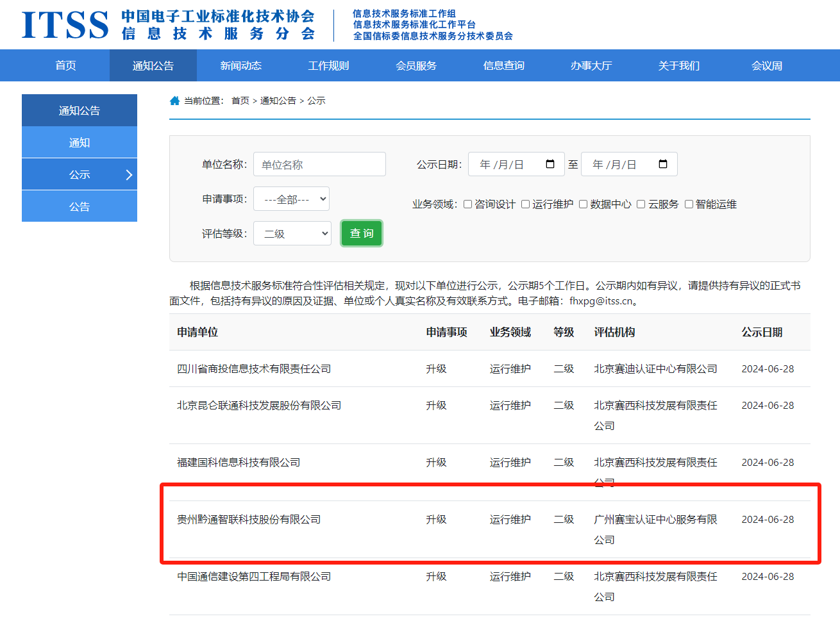Image resolution: width=840 pixels, height=628 pixels.
Task: Open 中国通信建设第四工程局有限公司 entry
Action: point(254,576)
